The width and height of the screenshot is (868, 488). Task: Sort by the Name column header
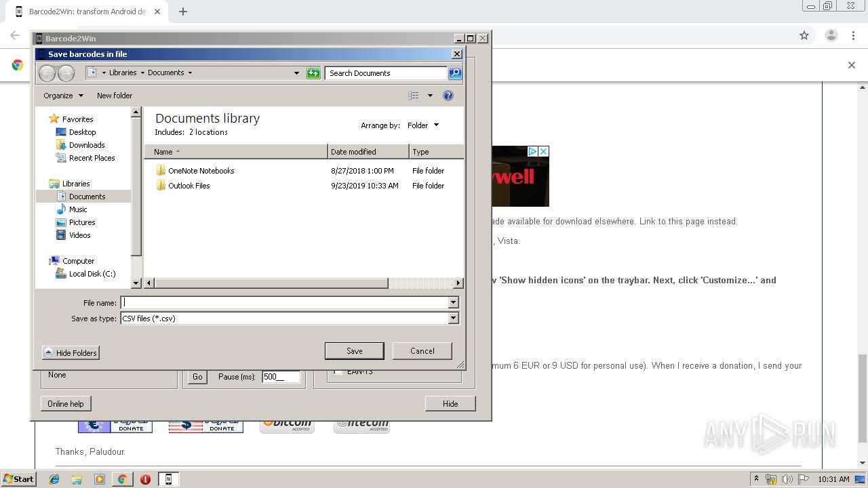pyautogui.click(x=236, y=152)
